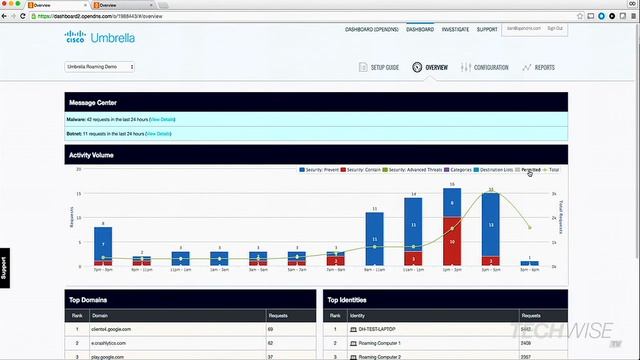Image resolution: width=640 pixels, height=360 pixels.
Task: Click Requests column header in Top Identities
Action: pyautogui.click(x=543, y=316)
